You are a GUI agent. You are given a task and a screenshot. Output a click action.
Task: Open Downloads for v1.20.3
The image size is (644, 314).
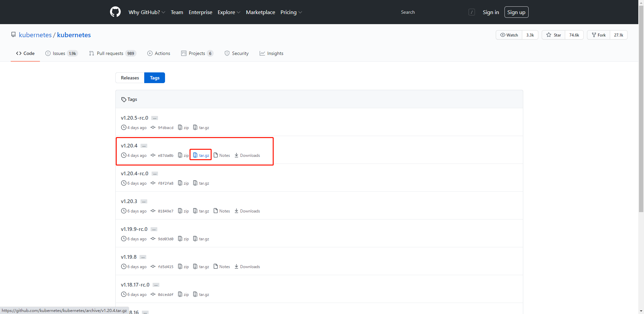point(247,211)
